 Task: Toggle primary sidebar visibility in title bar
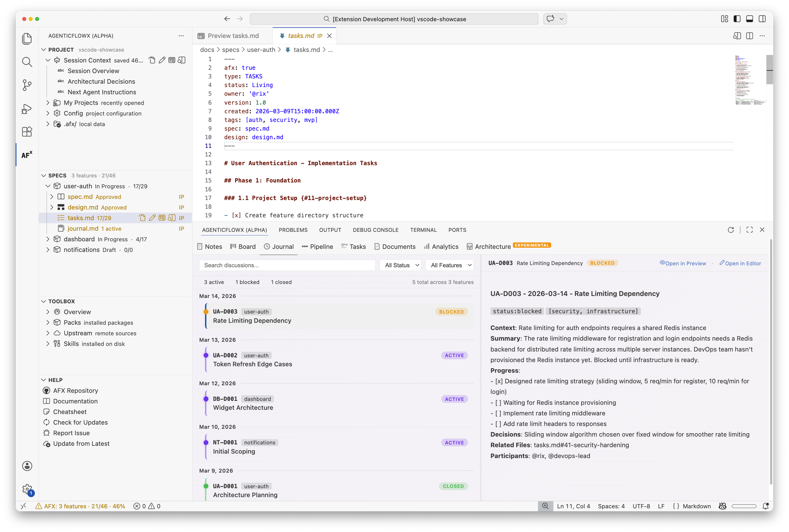[737, 19]
